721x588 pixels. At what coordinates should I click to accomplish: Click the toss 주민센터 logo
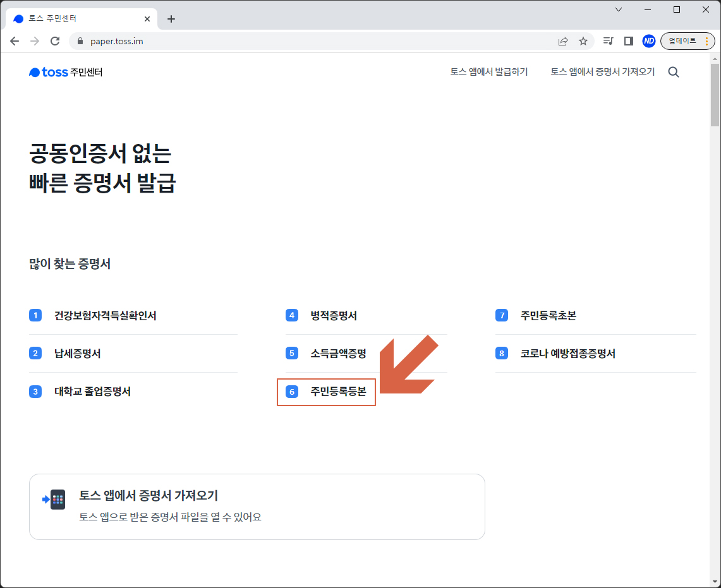(66, 72)
